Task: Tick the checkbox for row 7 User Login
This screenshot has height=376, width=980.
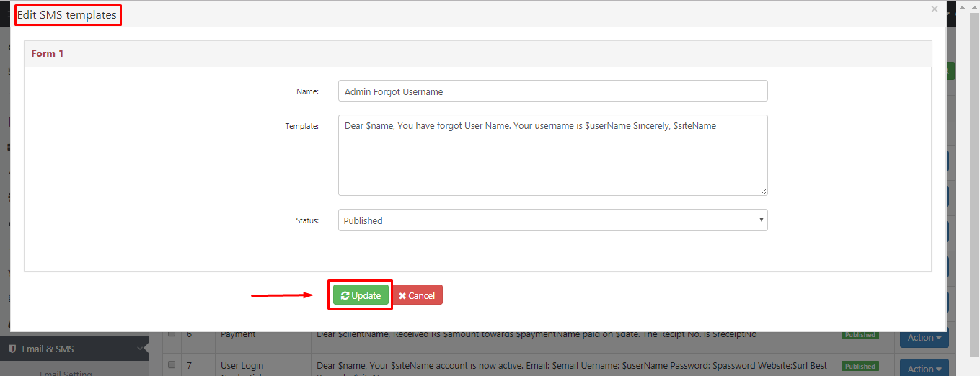Action: tap(172, 365)
